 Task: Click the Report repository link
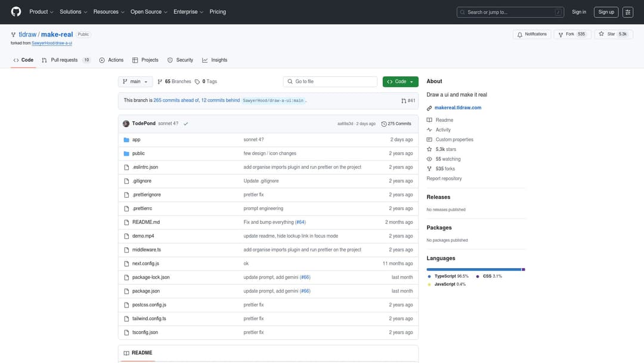click(444, 179)
